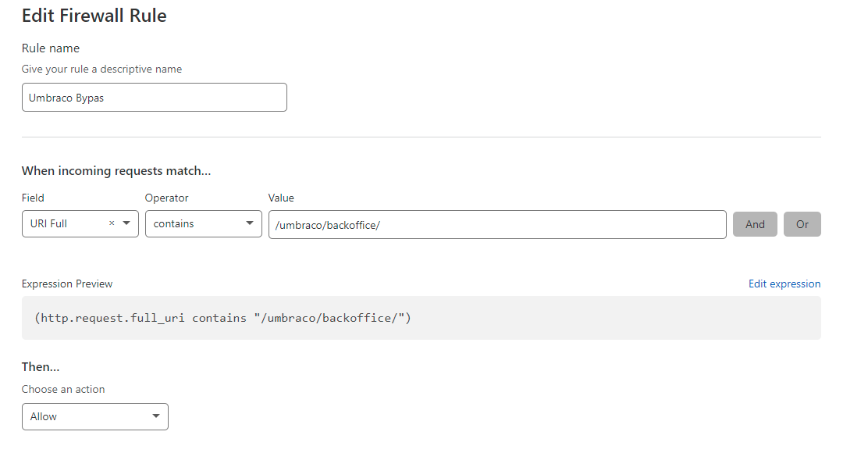Image resolution: width=868 pixels, height=453 pixels.
Task: Click the 'Rule name' label
Action: [51, 48]
